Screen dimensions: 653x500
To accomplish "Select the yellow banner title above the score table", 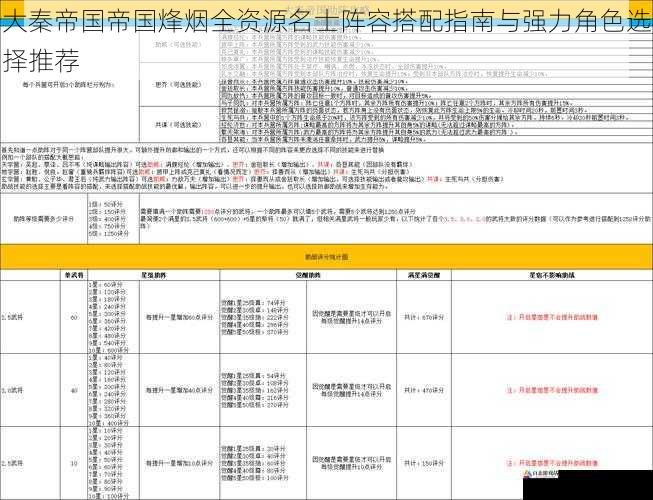I will (326, 257).
